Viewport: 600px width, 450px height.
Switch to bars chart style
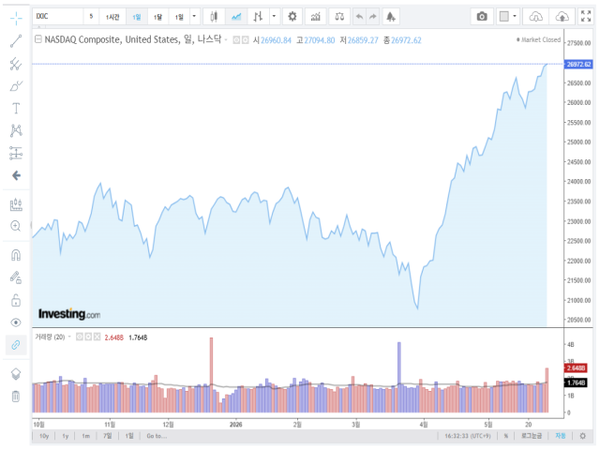(258, 16)
